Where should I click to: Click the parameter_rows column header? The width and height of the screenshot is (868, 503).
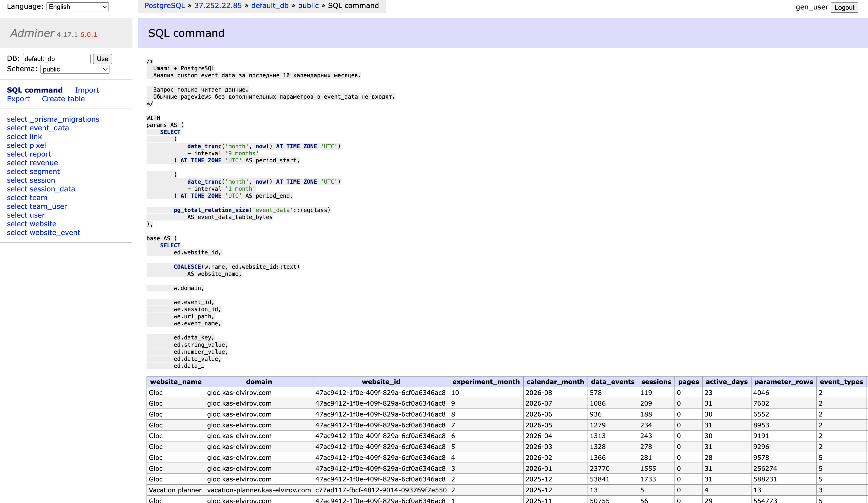(784, 382)
